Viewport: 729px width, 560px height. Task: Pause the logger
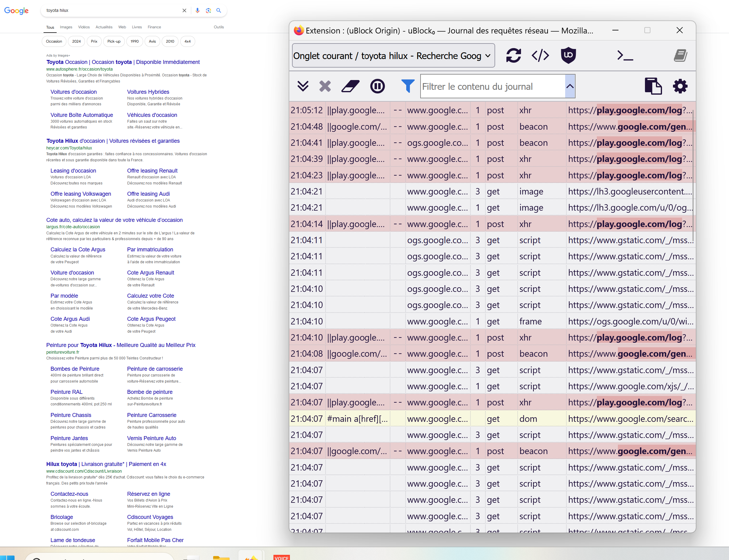tap(377, 86)
